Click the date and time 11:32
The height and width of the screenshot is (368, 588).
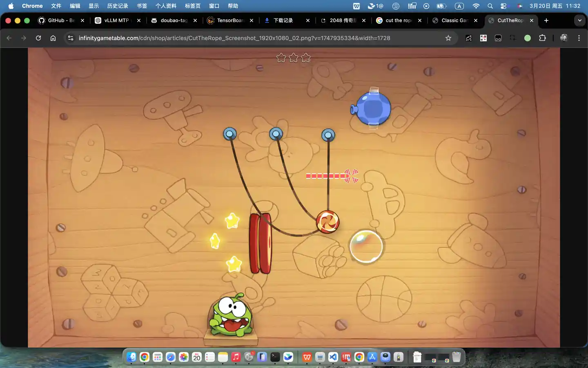point(555,6)
